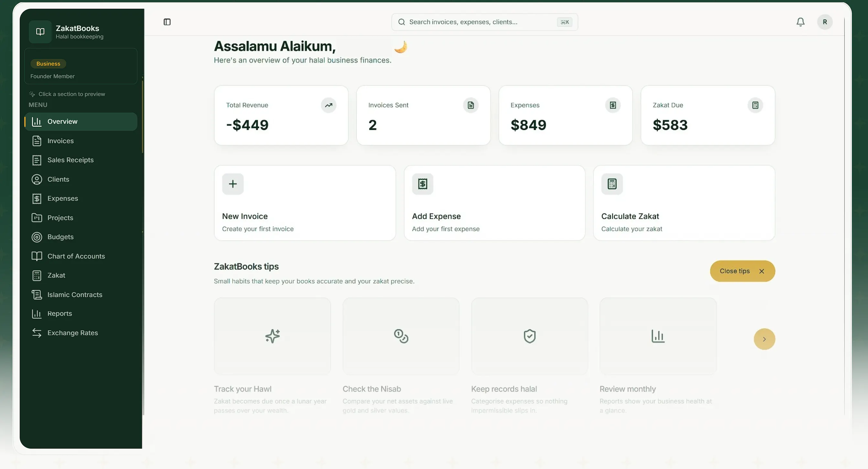The height and width of the screenshot is (469, 868).
Task: Click the Total Revenue trend arrow icon
Action: coord(329,105)
